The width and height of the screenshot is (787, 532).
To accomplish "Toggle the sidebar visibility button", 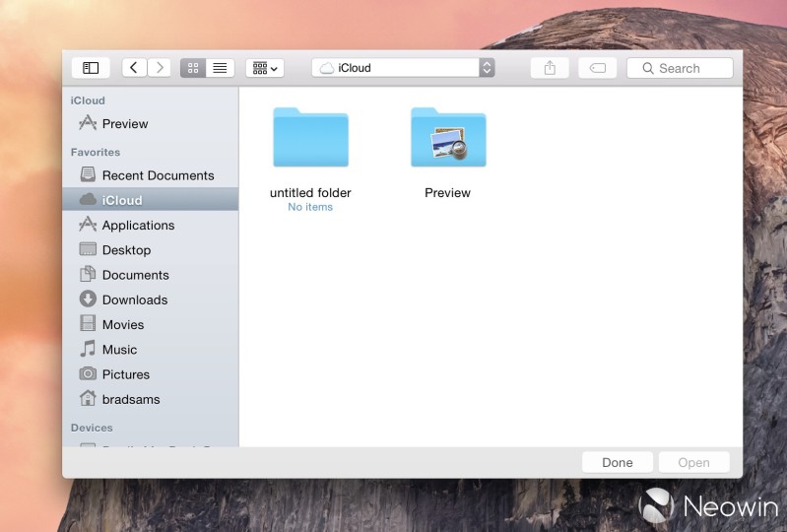I will [x=91, y=68].
